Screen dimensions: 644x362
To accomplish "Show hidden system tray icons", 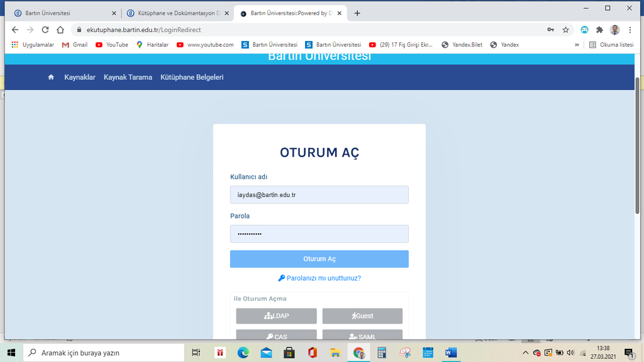I will click(526, 353).
